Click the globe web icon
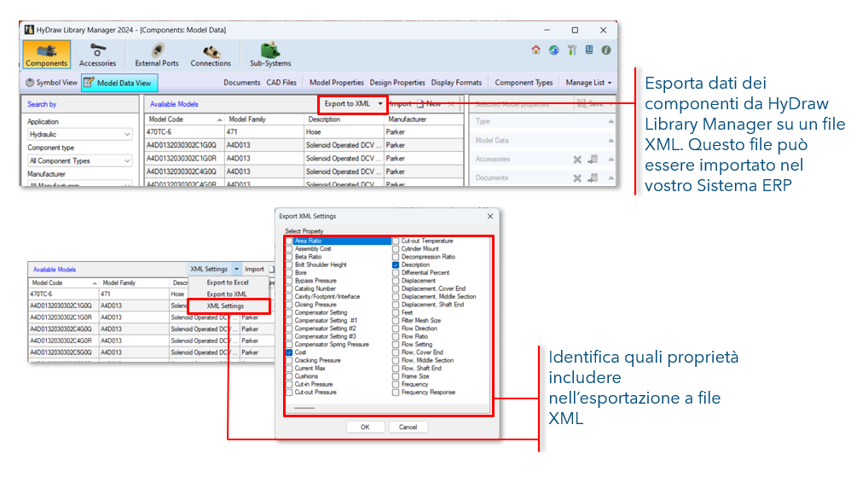This screenshot has height=477, width=868. tap(553, 49)
